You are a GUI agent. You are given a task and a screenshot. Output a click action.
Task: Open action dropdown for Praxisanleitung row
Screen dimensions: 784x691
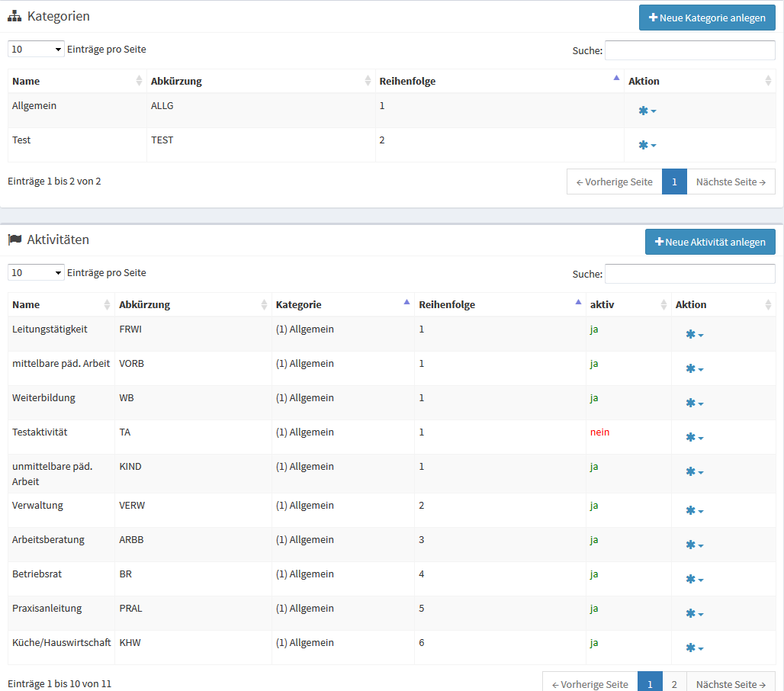[694, 614]
